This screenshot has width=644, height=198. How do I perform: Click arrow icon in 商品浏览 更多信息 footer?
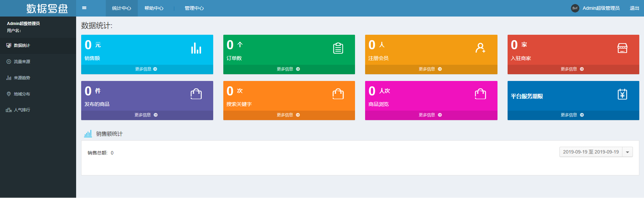point(440,115)
